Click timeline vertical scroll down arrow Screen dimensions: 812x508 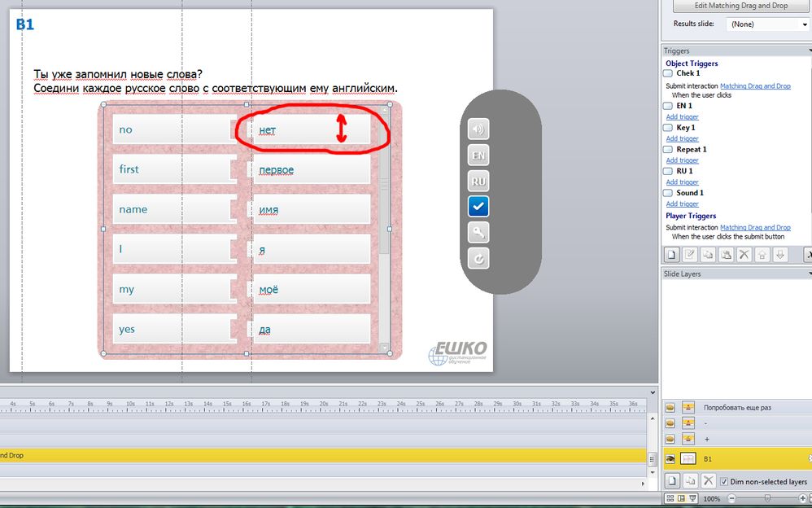[x=653, y=472]
